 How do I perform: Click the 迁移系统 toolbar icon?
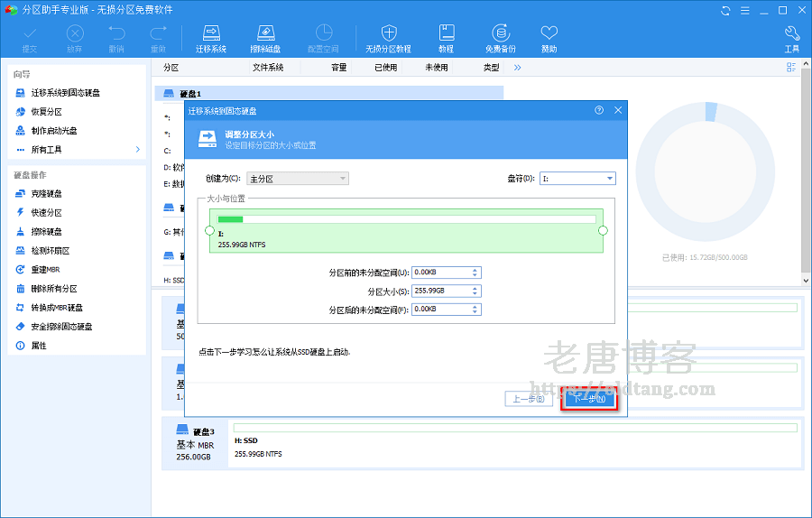click(x=210, y=38)
